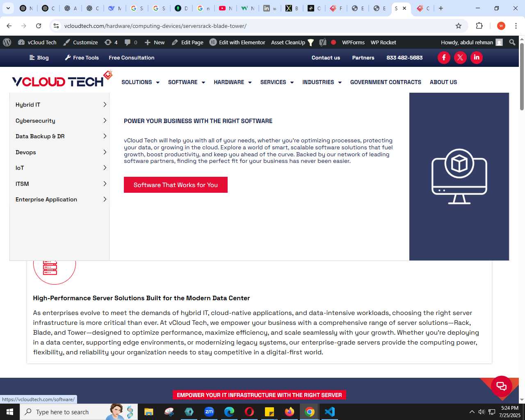Click Free Consultation in top bar
Image resolution: width=525 pixels, height=420 pixels.
coord(132,58)
